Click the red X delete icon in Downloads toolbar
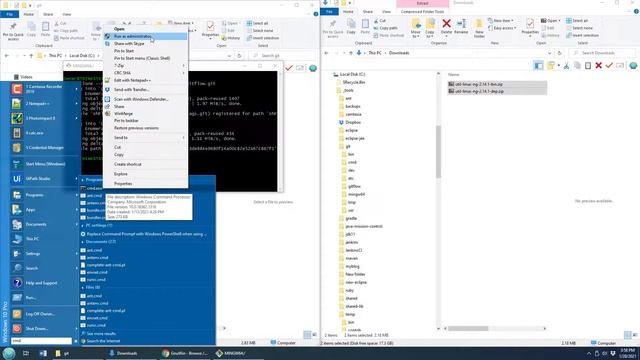The image size is (640, 360). tap(598, 66)
